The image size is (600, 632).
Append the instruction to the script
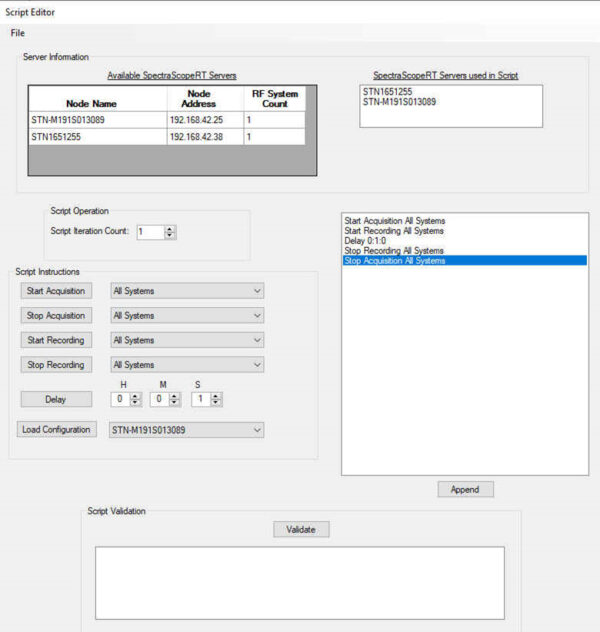[x=465, y=490]
